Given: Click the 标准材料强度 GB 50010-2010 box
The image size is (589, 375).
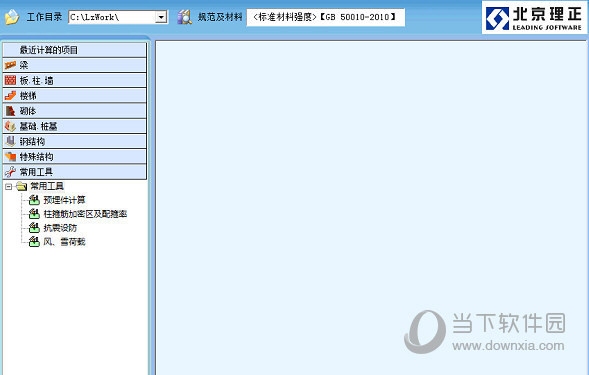Looking at the screenshot, I should [x=326, y=17].
